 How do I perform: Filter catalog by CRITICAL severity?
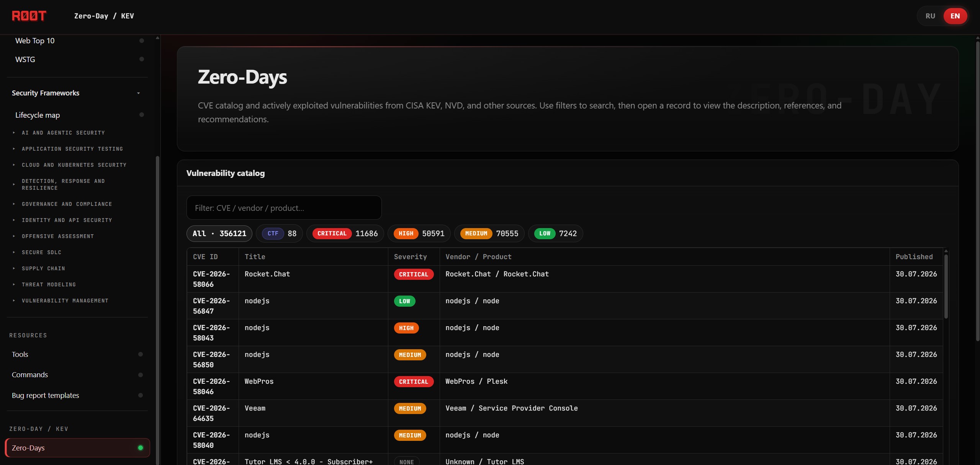point(345,233)
